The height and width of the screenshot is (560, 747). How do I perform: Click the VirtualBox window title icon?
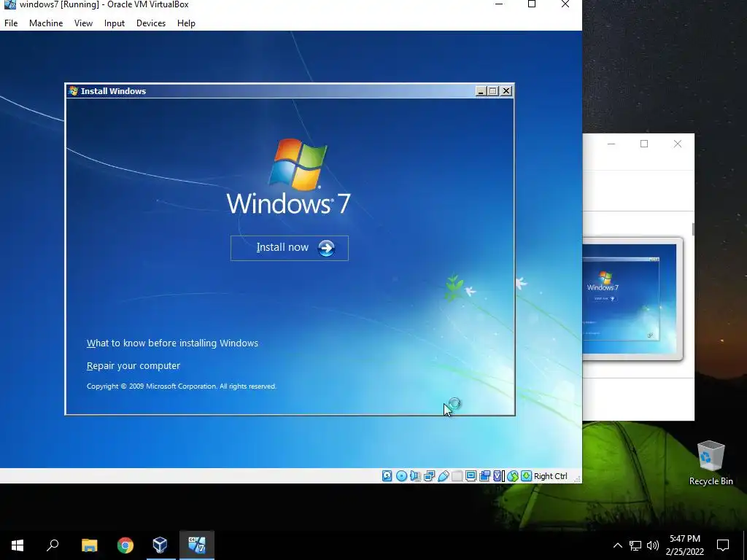click(x=9, y=5)
